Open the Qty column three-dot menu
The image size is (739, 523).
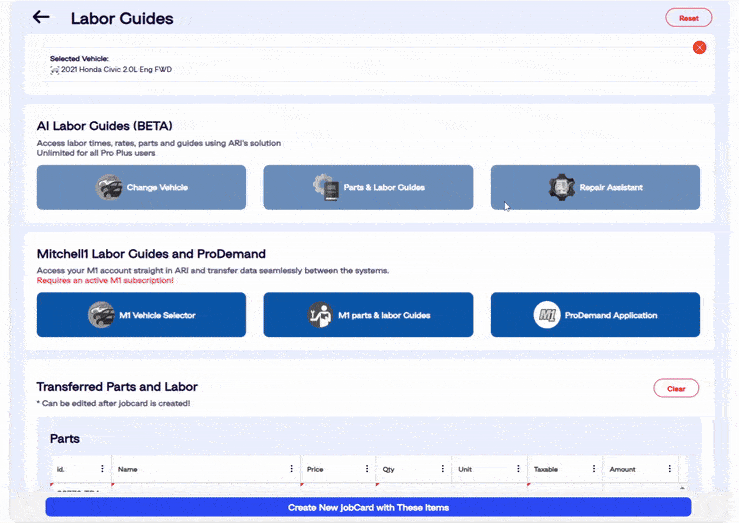443,468
